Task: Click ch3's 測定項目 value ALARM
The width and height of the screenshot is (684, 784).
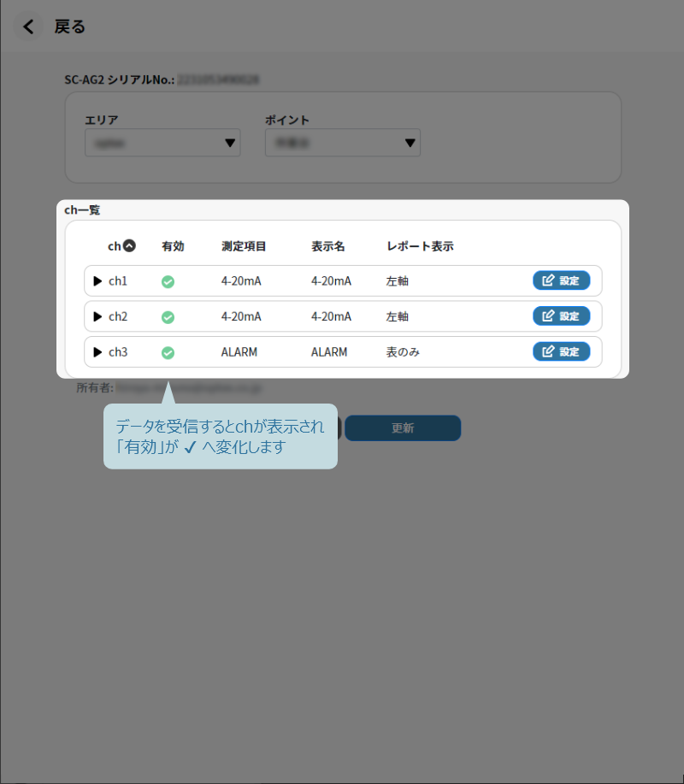Action: click(239, 352)
